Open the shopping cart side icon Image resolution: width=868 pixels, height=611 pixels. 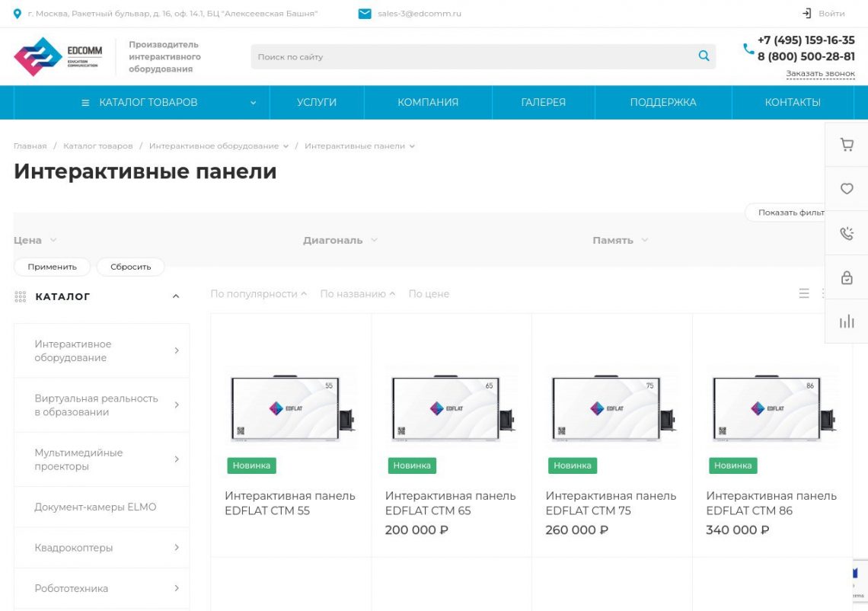pyautogui.click(x=847, y=145)
